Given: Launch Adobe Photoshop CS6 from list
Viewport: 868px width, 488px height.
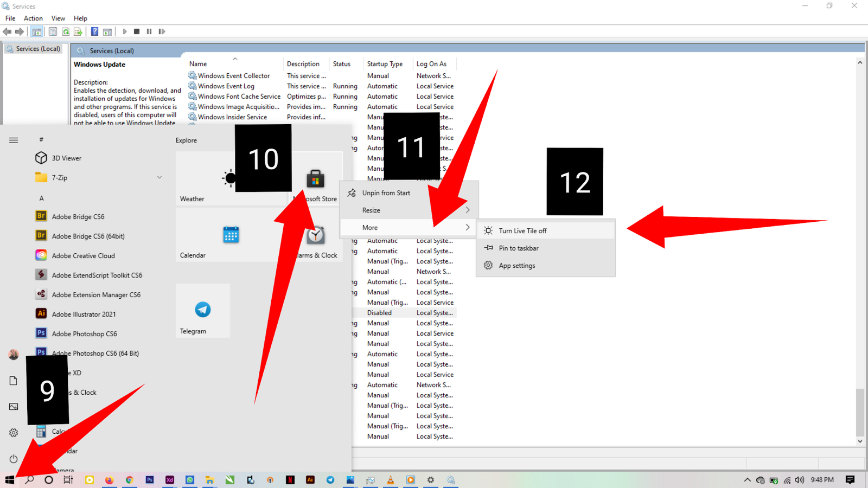Looking at the screenshot, I should tap(98, 334).
